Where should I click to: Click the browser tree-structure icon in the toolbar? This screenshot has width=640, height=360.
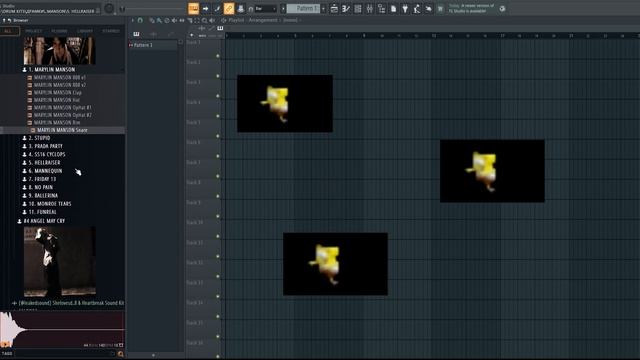coord(381,9)
